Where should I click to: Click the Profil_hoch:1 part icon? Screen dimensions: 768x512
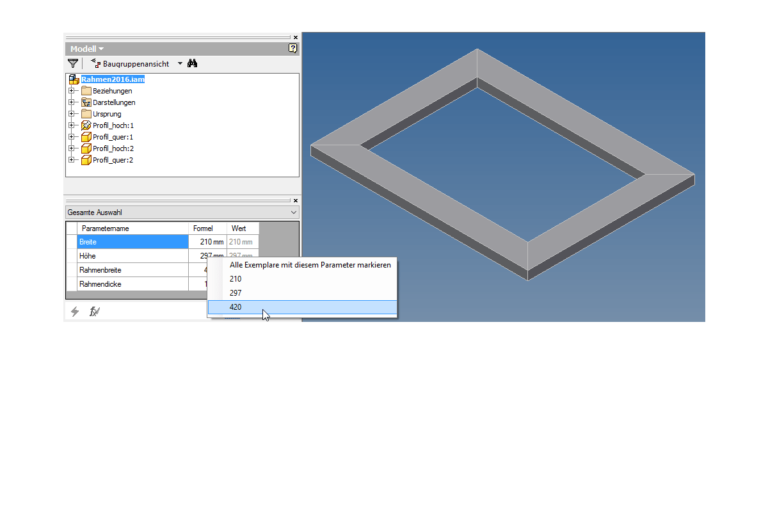pyautogui.click(x=86, y=125)
